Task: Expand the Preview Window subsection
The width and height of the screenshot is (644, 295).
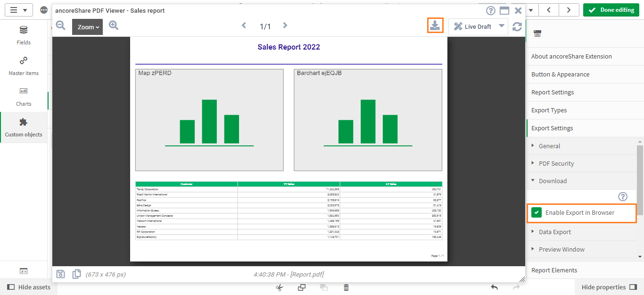Action: [x=581, y=249]
